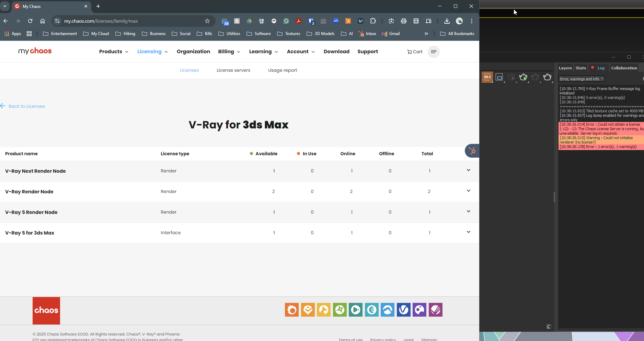This screenshot has width=644, height=341.
Task: Start interactive rendering with green-play teapot
Action: pyautogui.click(x=523, y=77)
